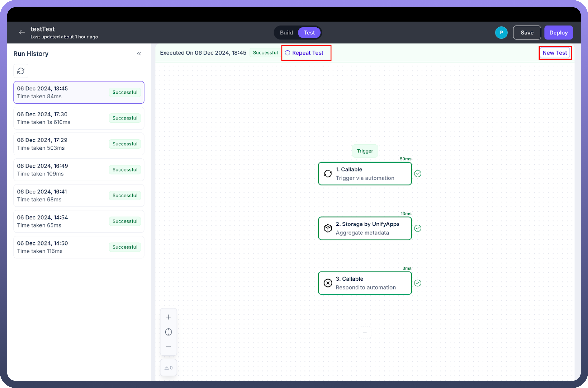The height and width of the screenshot is (388, 588).
Task: Select the 06 Dec 2024, 14:50 run
Action: coord(79,247)
